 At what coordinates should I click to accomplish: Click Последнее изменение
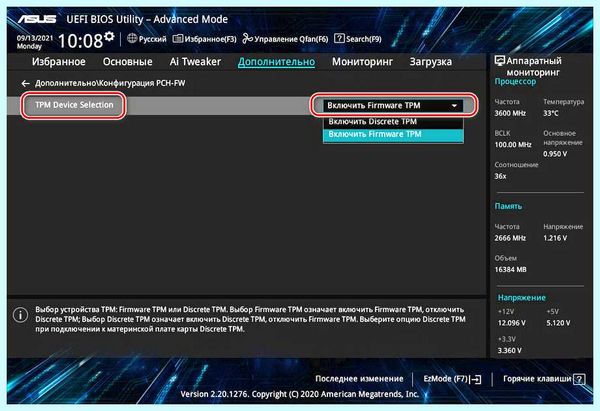coord(359,379)
